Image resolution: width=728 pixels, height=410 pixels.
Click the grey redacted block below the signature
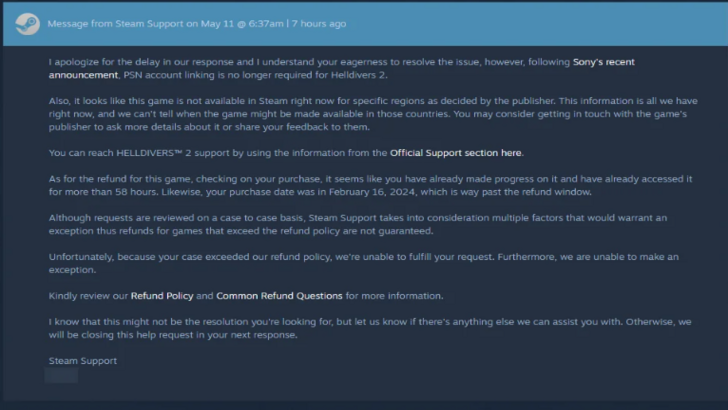[x=61, y=376]
